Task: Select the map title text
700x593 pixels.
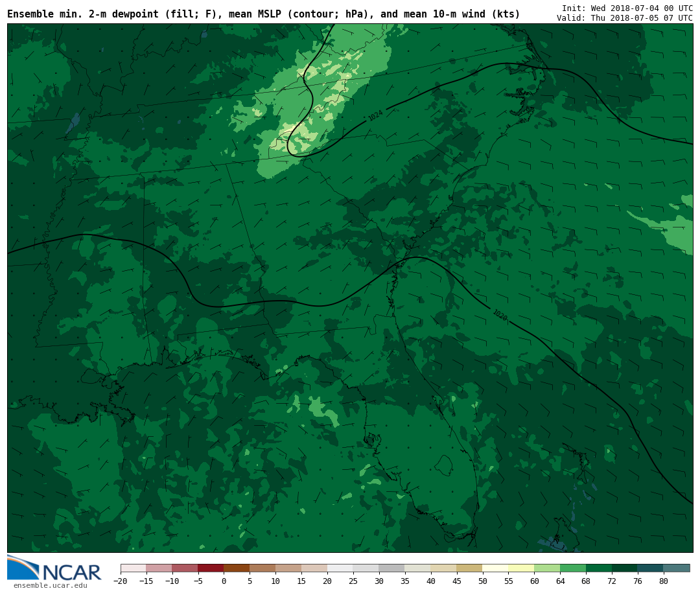Action: (263, 14)
